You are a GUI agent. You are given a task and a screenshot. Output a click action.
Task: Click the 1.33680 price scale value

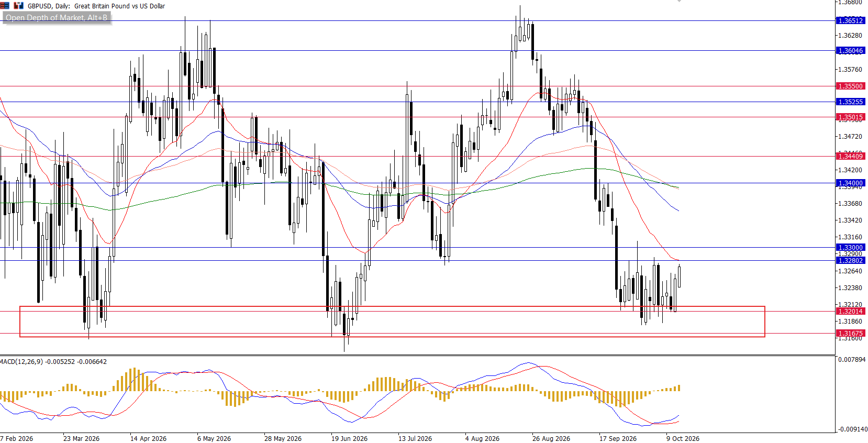pos(850,204)
